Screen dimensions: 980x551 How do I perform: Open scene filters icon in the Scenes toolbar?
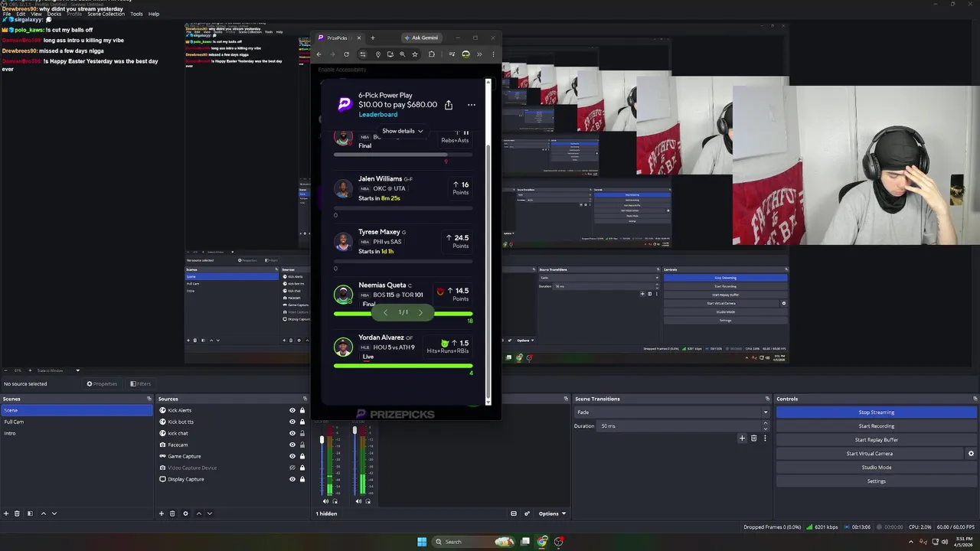(x=30, y=514)
